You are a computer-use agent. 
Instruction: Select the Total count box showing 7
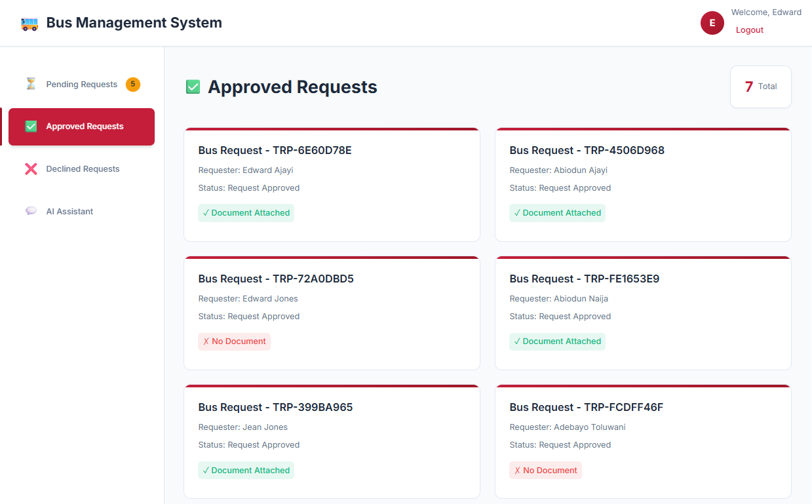pyautogui.click(x=760, y=87)
